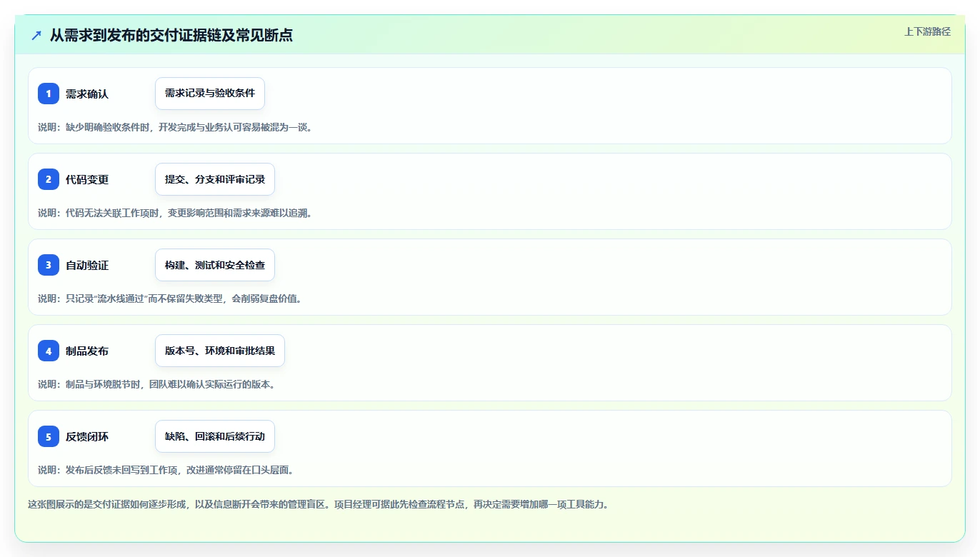The height and width of the screenshot is (557, 980).
Task: Click the 上下游路径 label in the header
Action: pos(927,31)
